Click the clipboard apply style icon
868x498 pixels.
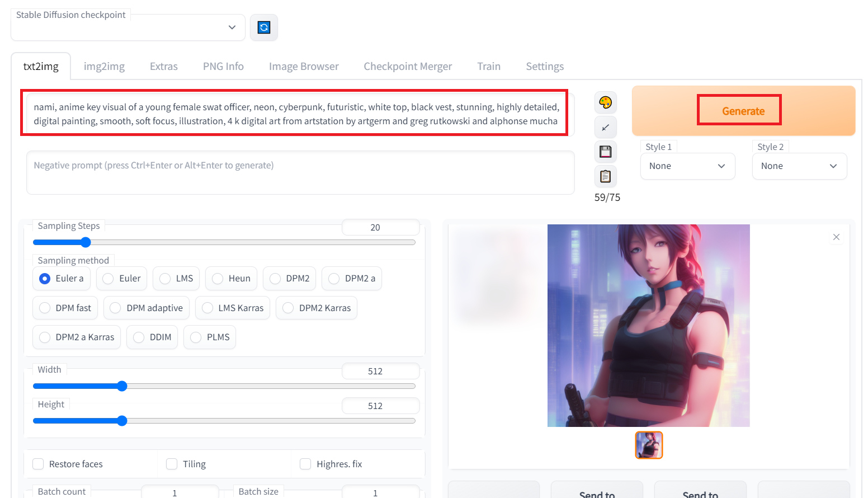tap(605, 176)
